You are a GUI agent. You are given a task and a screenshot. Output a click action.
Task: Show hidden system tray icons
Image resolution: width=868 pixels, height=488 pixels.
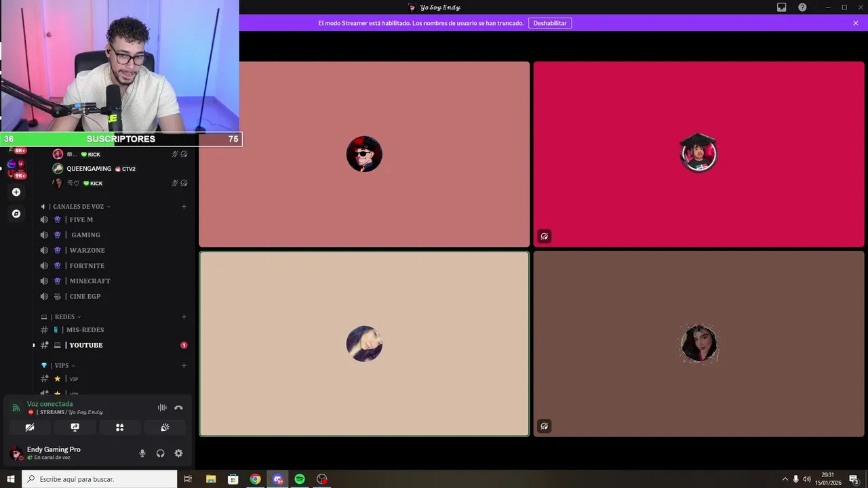(x=785, y=479)
